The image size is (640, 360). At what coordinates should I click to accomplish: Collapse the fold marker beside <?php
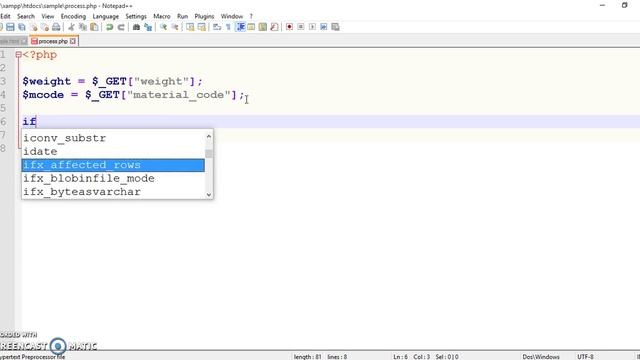[x=18, y=54]
